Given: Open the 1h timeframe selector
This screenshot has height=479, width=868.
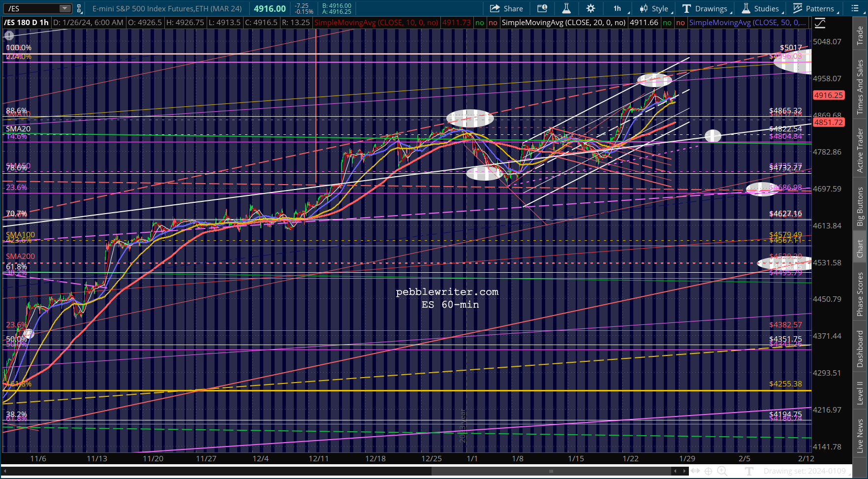Looking at the screenshot, I should click(x=619, y=8).
